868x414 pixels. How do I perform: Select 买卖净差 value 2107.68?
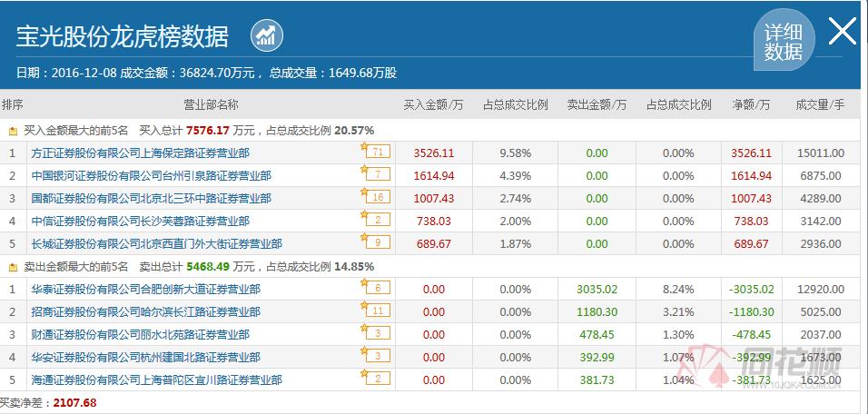point(74,402)
